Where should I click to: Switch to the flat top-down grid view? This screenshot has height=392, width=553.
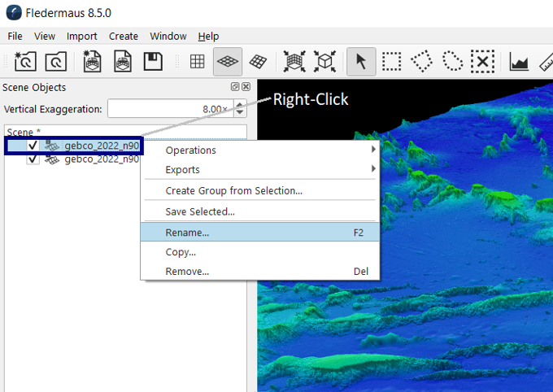197,62
